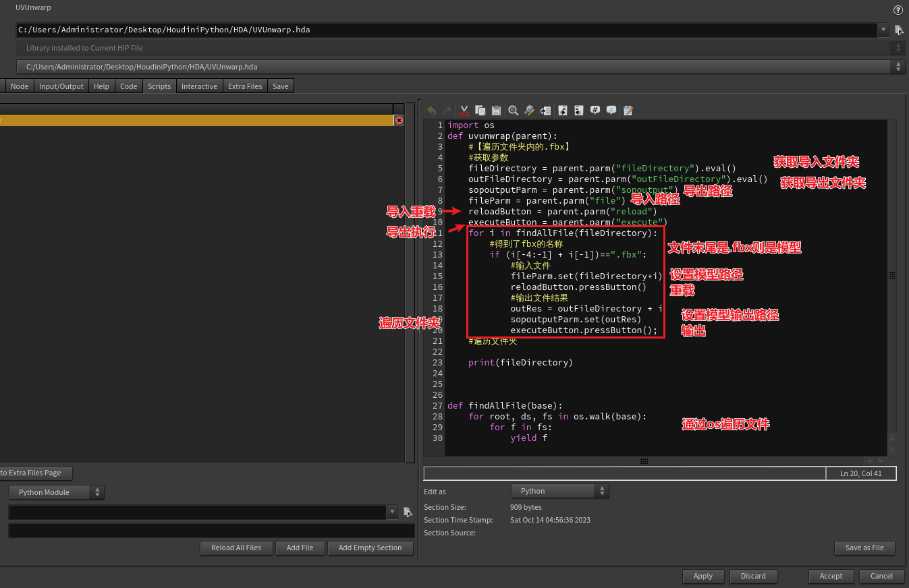Click the Indent selection icon
The height and width of the screenshot is (588, 909).
tap(562, 111)
